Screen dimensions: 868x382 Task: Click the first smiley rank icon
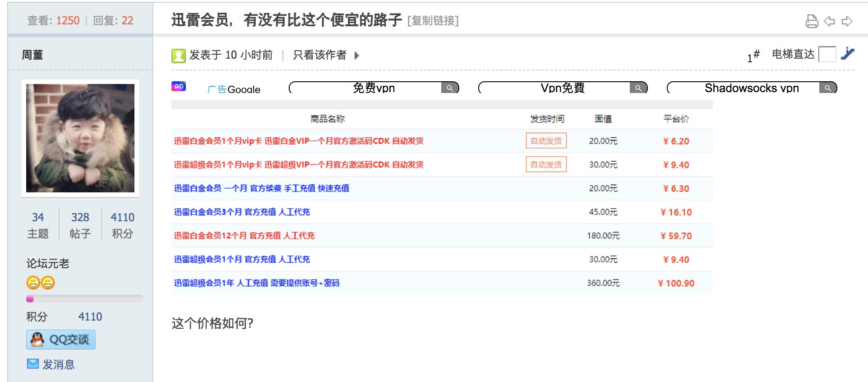33,283
